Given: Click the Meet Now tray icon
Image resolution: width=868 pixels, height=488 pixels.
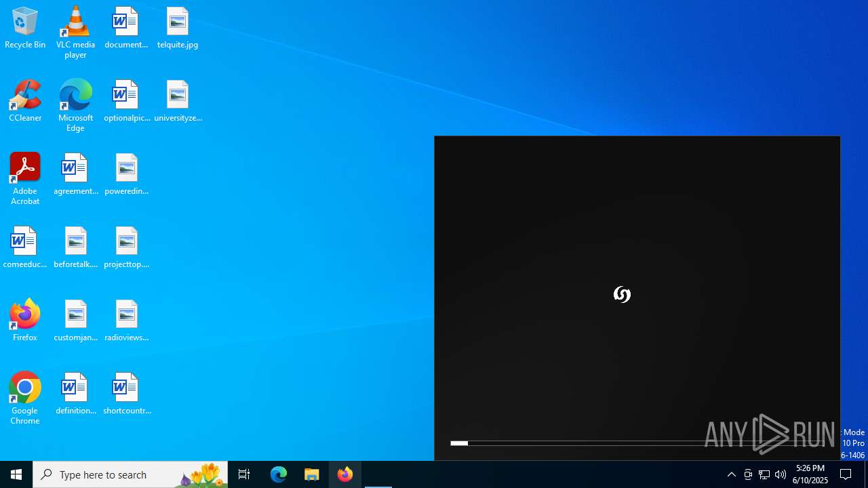Looking at the screenshot, I should 748,474.
